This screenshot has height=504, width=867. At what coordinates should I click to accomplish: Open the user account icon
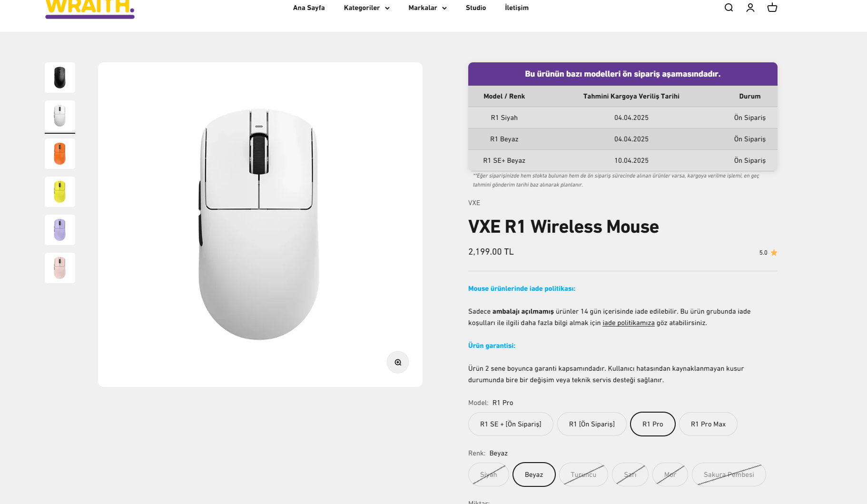click(x=750, y=8)
